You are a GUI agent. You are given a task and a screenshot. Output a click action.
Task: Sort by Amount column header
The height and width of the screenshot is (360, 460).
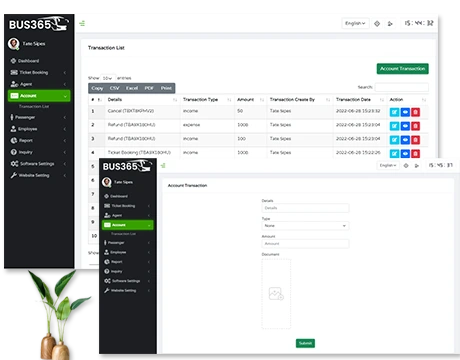[250, 99]
